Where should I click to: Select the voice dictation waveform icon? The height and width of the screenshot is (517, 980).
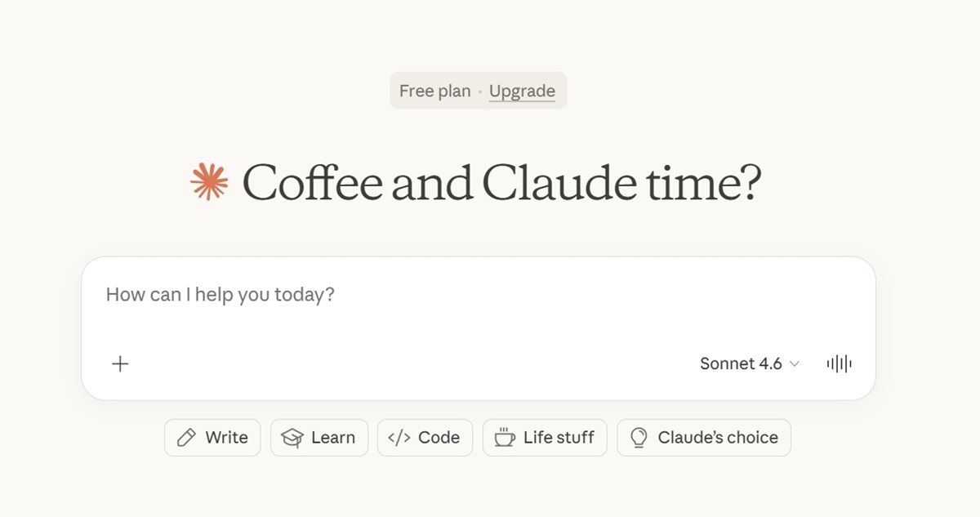(839, 363)
